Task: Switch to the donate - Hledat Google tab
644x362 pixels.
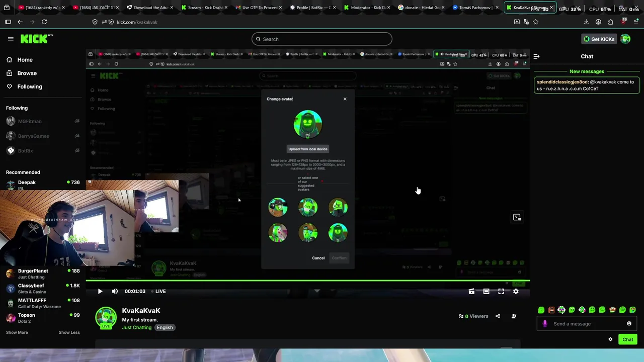Action: (421, 8)
